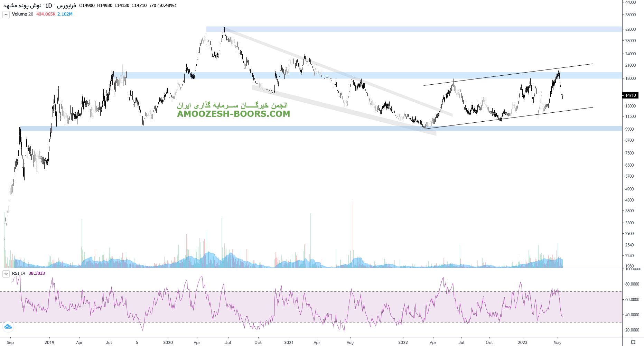Image resolution: width=644 pixels, height=346 pixels.
Task: Click the current price label 14710
Action: (x=631, y=95)
